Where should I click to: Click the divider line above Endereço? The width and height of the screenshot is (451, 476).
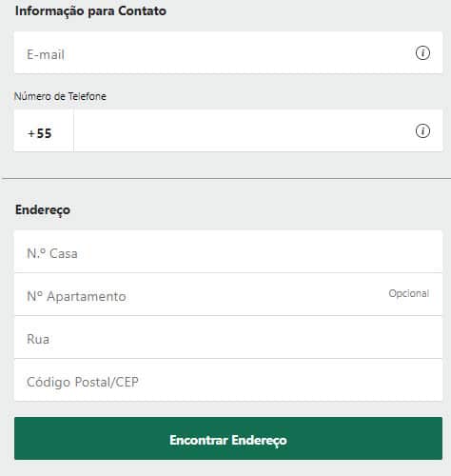click(x=226, y=179)
